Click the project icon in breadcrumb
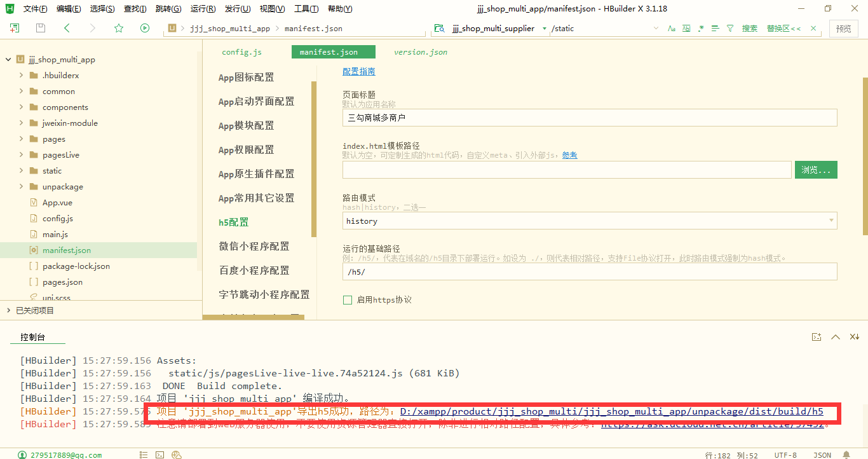Image resolution: width=868 pixels, height=459 pixels. (x=172, y=29)
